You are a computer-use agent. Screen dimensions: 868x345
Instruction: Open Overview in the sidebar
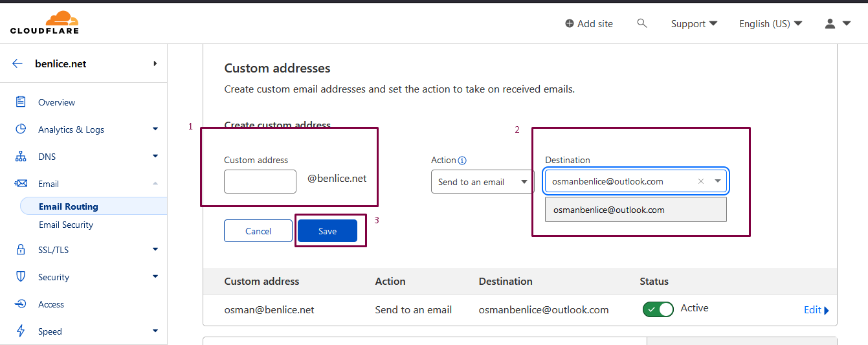[56, 102]
